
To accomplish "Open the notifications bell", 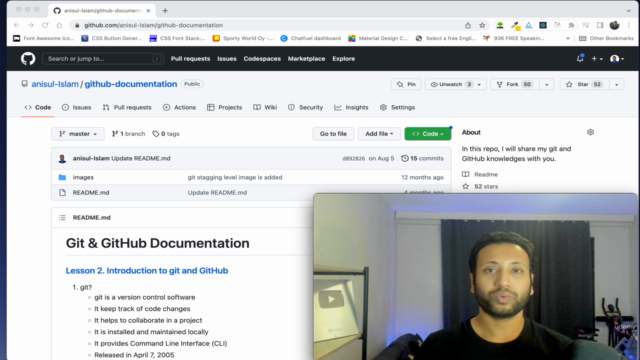I will 580,59.
